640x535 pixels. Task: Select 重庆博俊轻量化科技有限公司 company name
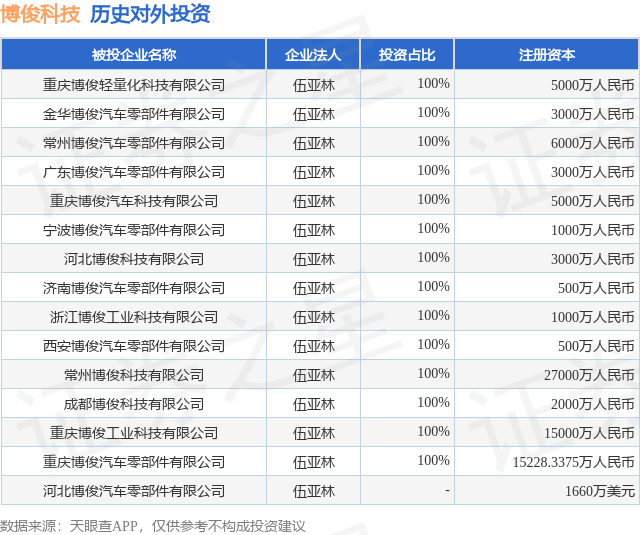pos(134,85)
